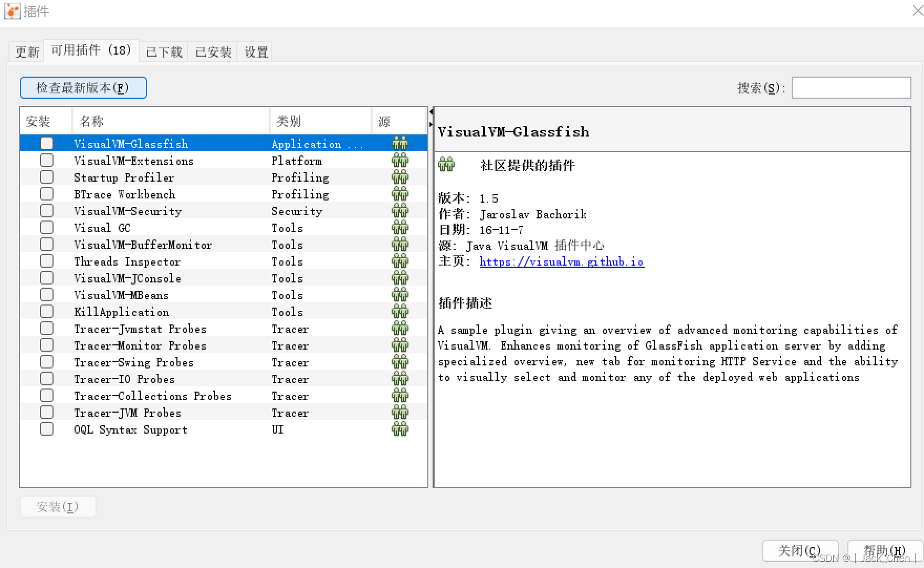Tick the KillApplication install checkbox
This screenshot has height=568, width=924.
pyautogui.click(x=47, y=311)
